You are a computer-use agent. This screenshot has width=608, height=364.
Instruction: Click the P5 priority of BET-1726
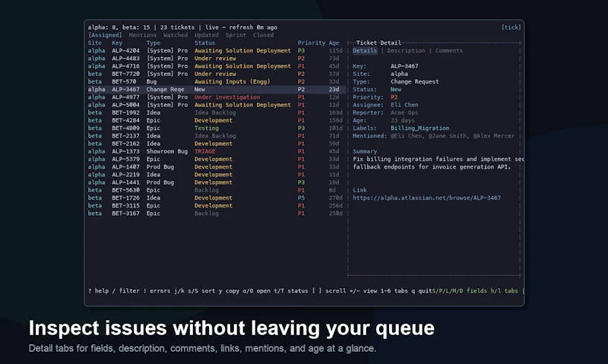pos(301,198)
